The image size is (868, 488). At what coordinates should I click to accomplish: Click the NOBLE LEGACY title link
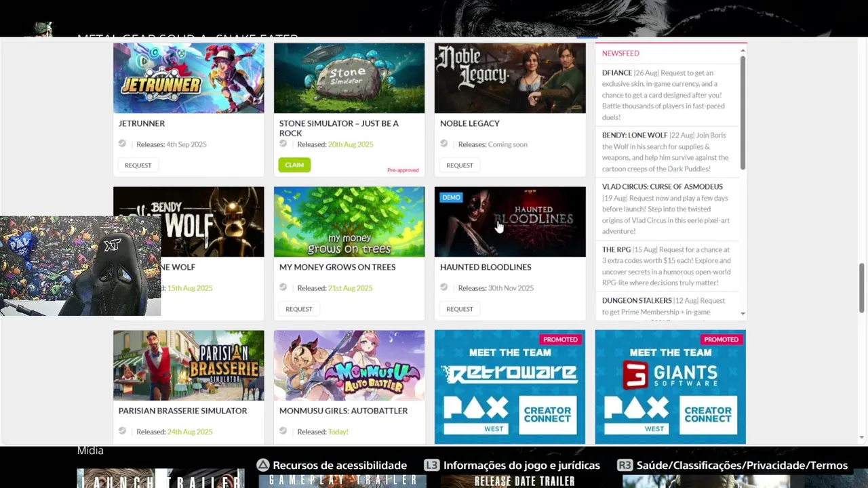[470, 123]
